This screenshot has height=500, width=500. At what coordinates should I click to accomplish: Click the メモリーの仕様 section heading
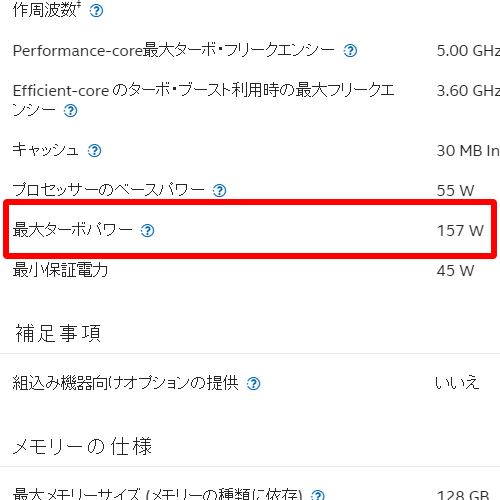pyautogui.click(x=82, y=446)
